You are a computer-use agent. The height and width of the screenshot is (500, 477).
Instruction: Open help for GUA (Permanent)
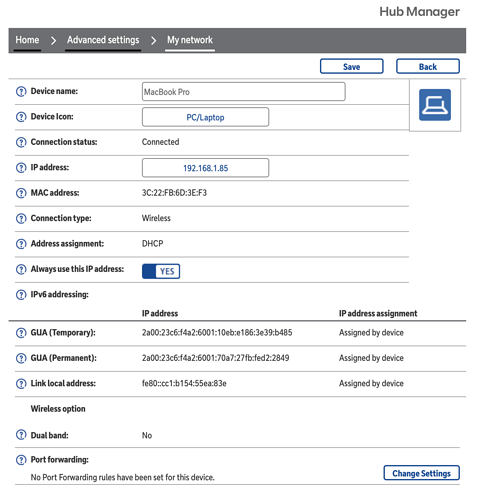(21, 358)
